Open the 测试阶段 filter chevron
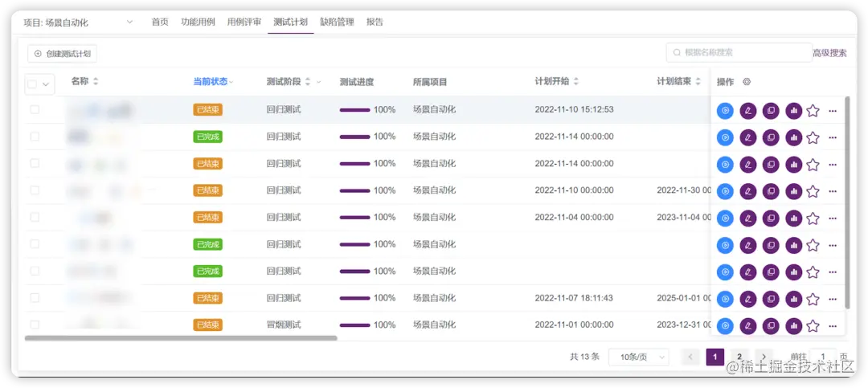The image size is (868, 388). click(x=319, y=82)
